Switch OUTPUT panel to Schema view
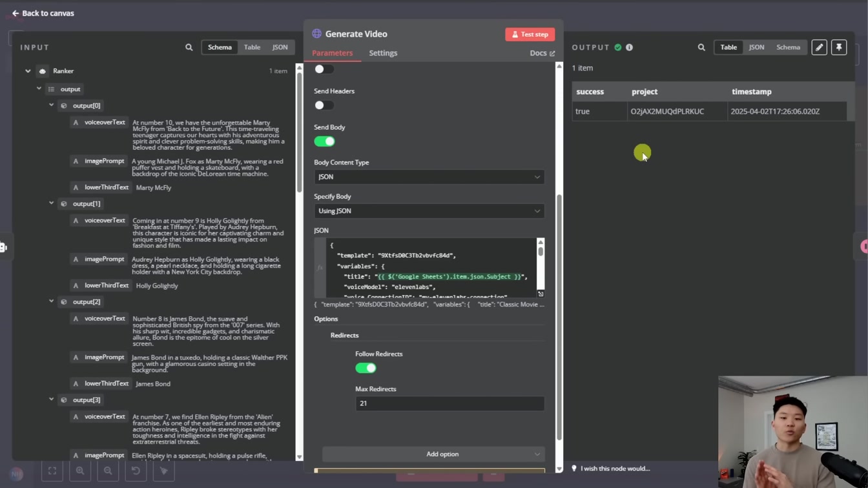 (x=788, y=47)
